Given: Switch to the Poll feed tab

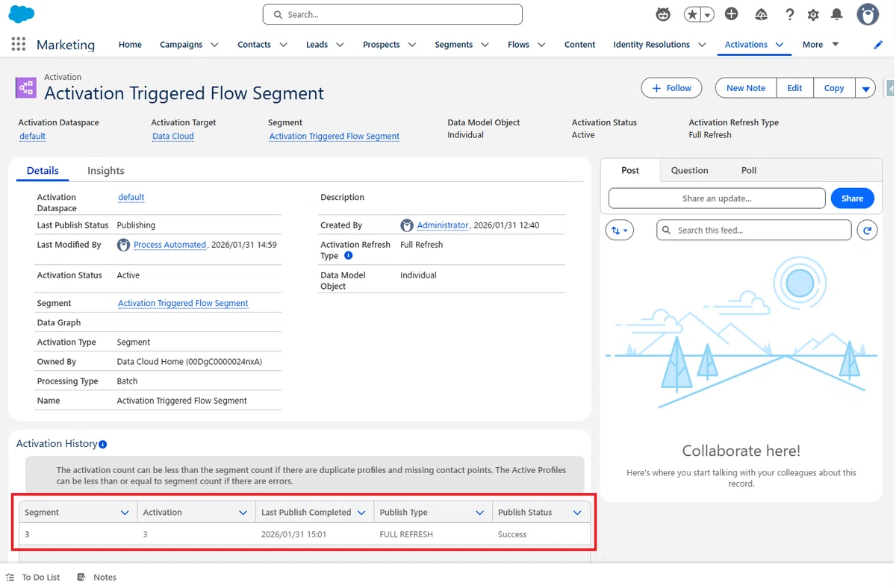Looking at the screenshot, I should point(749,170).
